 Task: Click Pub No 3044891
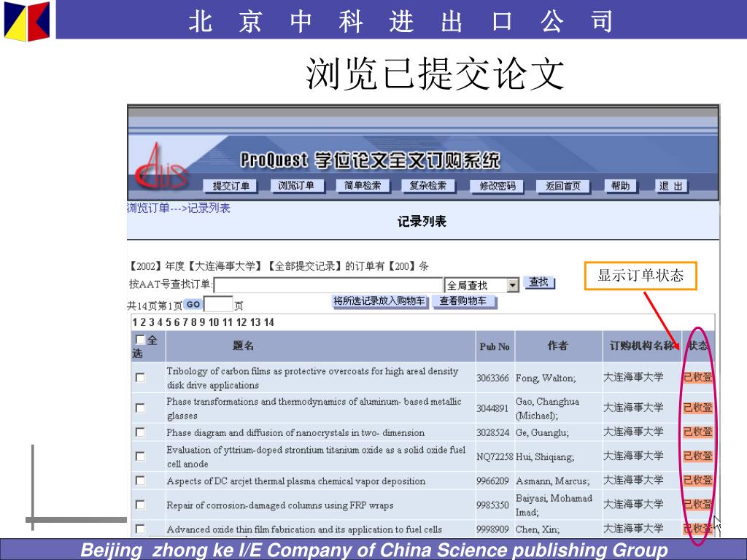[x=492, y=408]
